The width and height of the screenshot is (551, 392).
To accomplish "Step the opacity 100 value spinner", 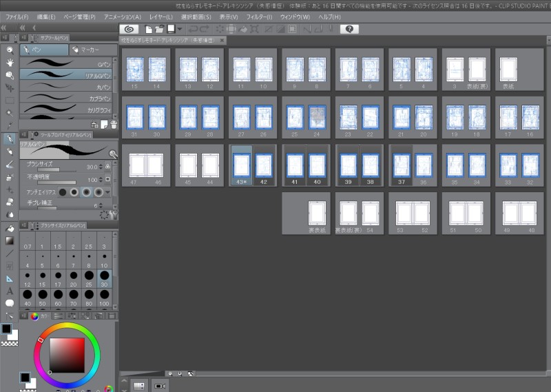I will click(x=101, y=180).
